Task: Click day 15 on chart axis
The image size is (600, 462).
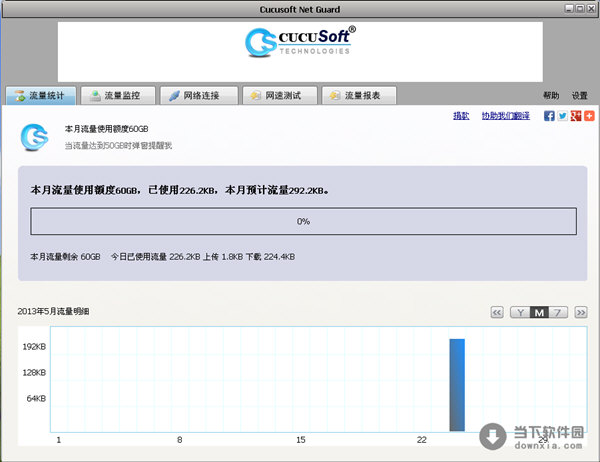Action: 301,440
